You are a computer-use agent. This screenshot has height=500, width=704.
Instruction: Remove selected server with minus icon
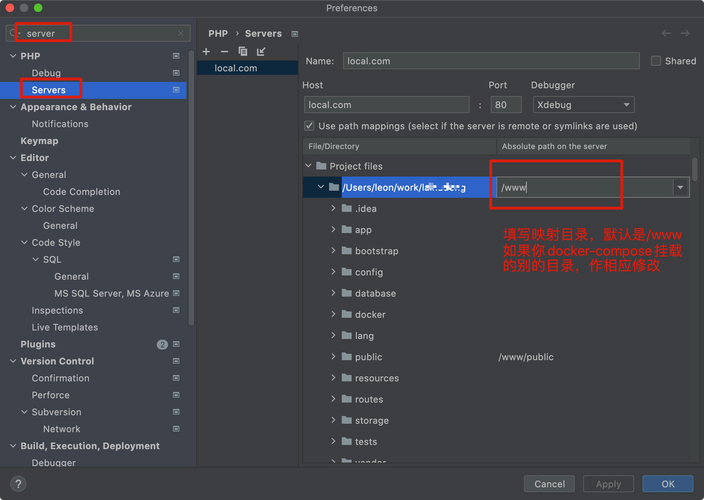[224, 52]
